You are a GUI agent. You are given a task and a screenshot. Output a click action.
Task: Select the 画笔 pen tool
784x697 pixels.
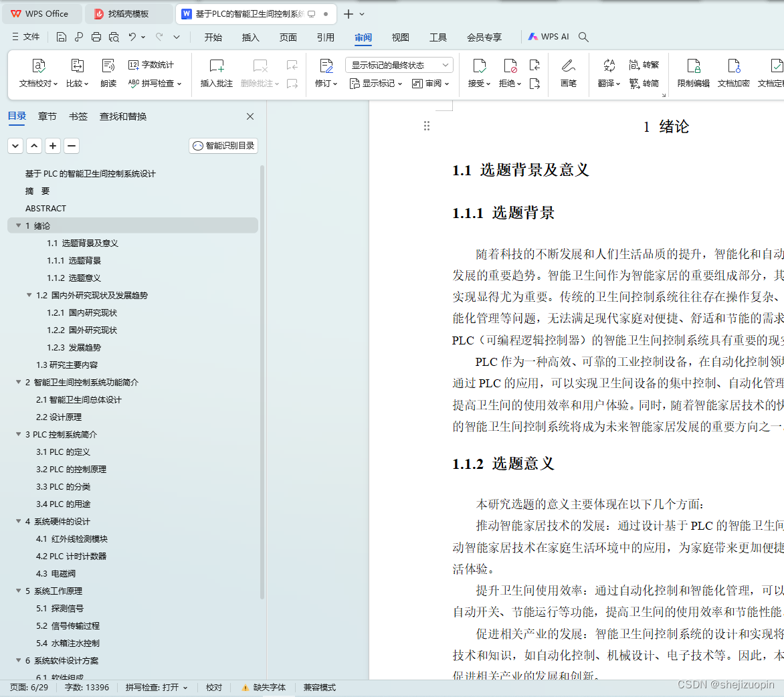[569, 73]
